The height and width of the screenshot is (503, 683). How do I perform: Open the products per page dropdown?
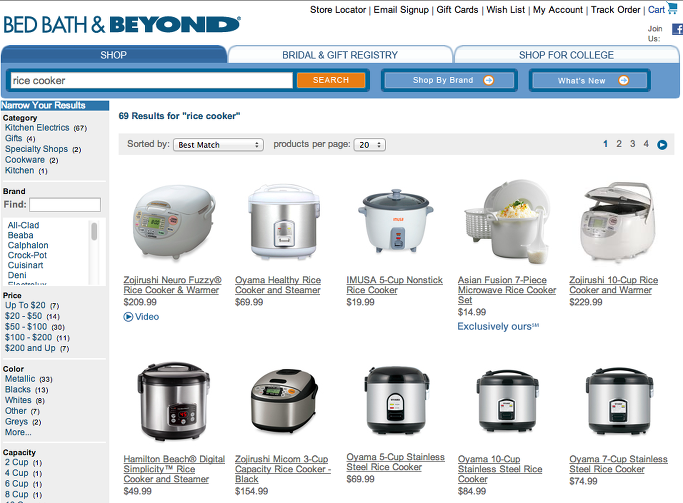click(370, 145)
